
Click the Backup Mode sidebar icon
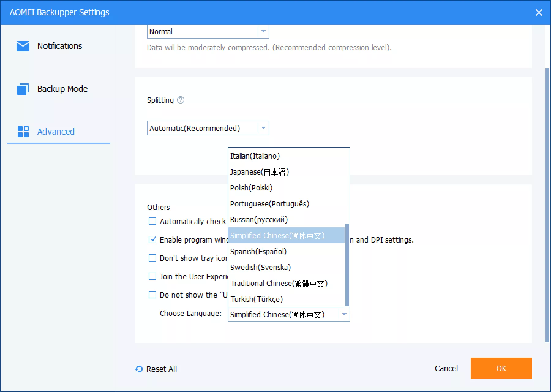pyautogui.click(x=22, y=89)
